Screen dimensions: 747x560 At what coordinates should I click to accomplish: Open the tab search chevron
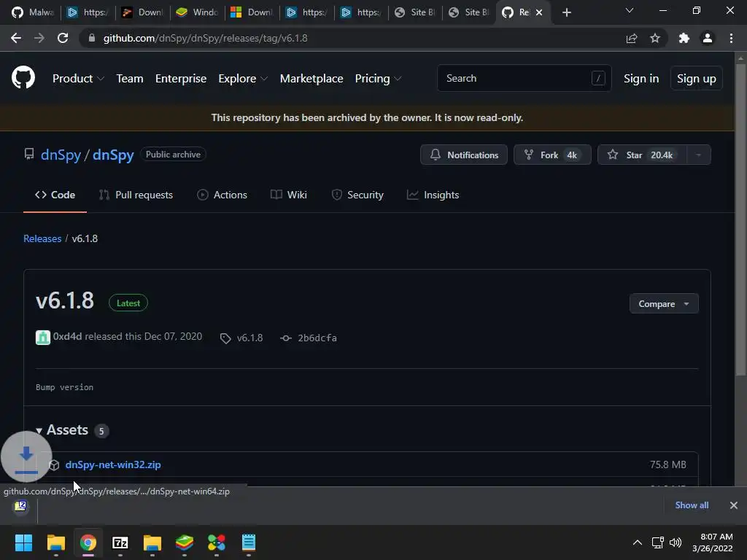[x=630, y=10]
